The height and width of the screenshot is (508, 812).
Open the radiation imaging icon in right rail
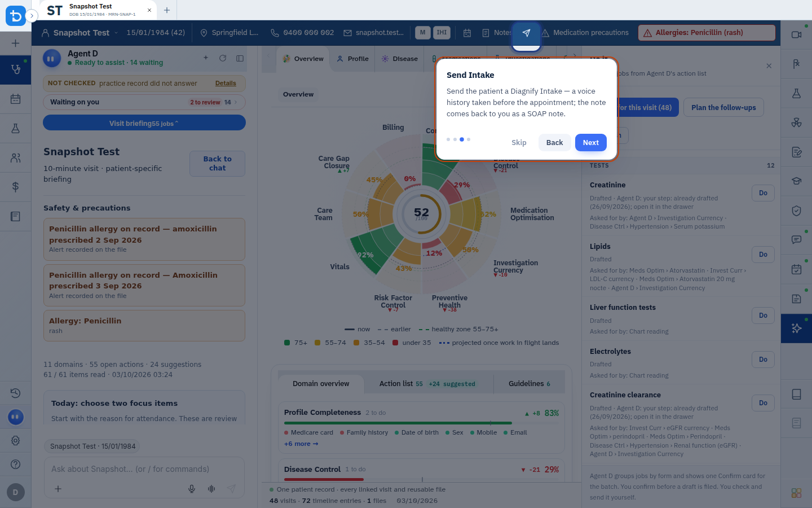tap(796, 122)
